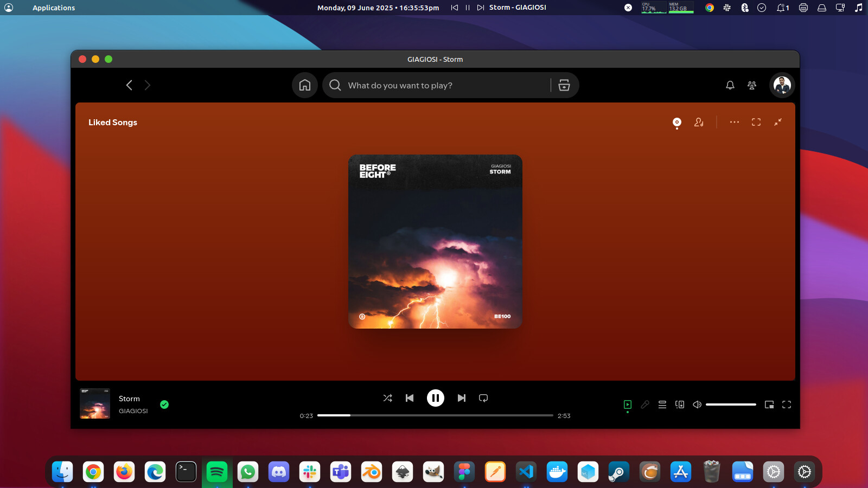Open the user icon at top-left corner
Viewport: 868px width, 488px height.
click(x=9, y=8)
